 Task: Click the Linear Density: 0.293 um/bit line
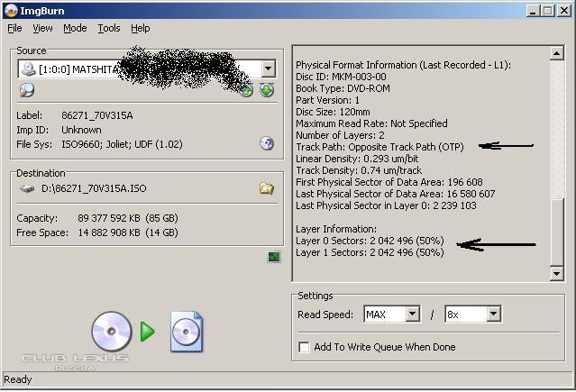click(357, 159)
